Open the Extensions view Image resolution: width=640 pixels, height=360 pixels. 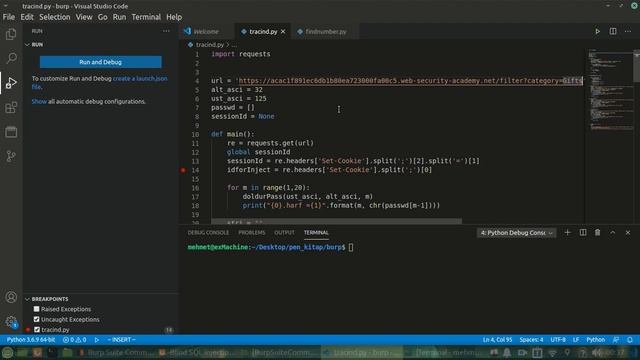(11, 107)
